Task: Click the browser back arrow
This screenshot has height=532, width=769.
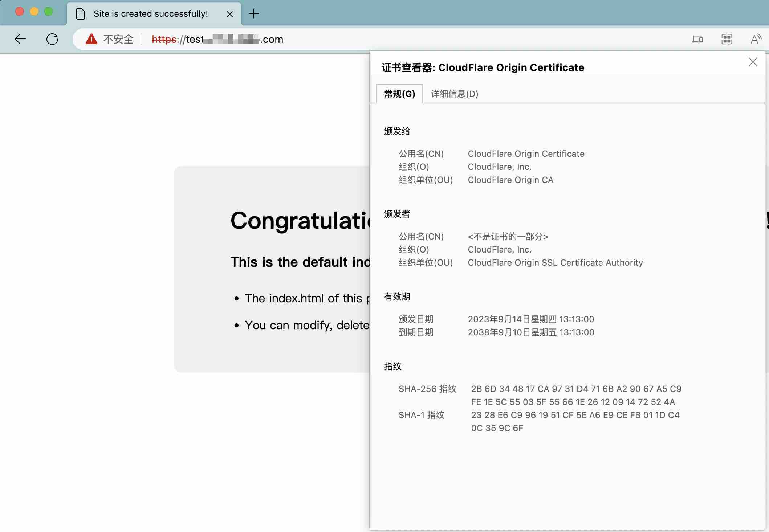Action: (20, 39)
